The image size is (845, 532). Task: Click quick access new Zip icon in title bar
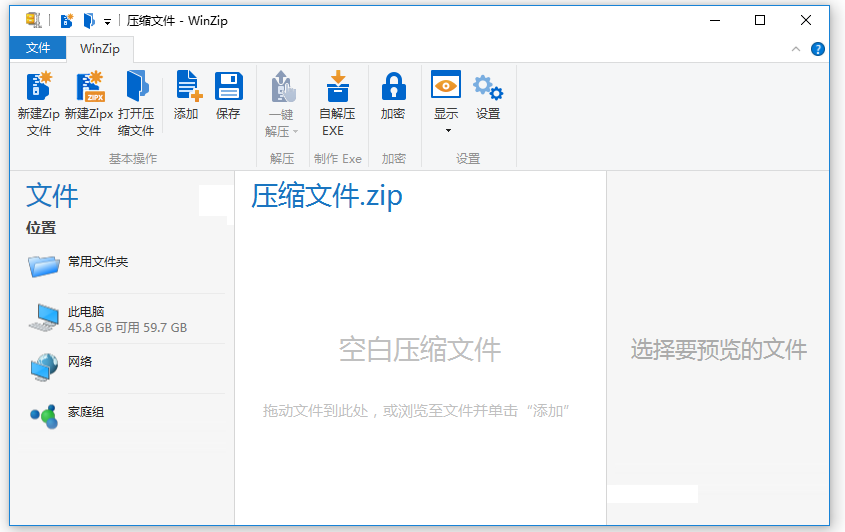tap(67, 20)
